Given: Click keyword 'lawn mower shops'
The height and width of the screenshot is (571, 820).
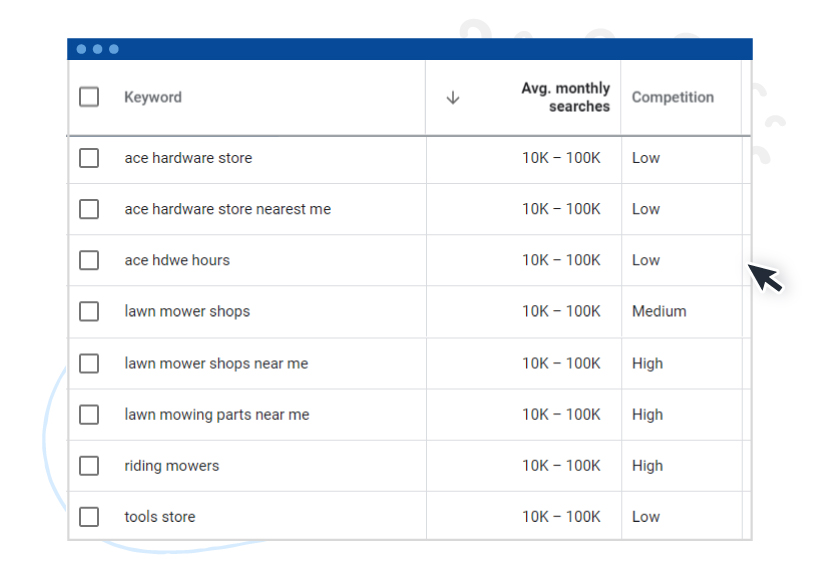Looking at the screenshot, I should point(187,311).
